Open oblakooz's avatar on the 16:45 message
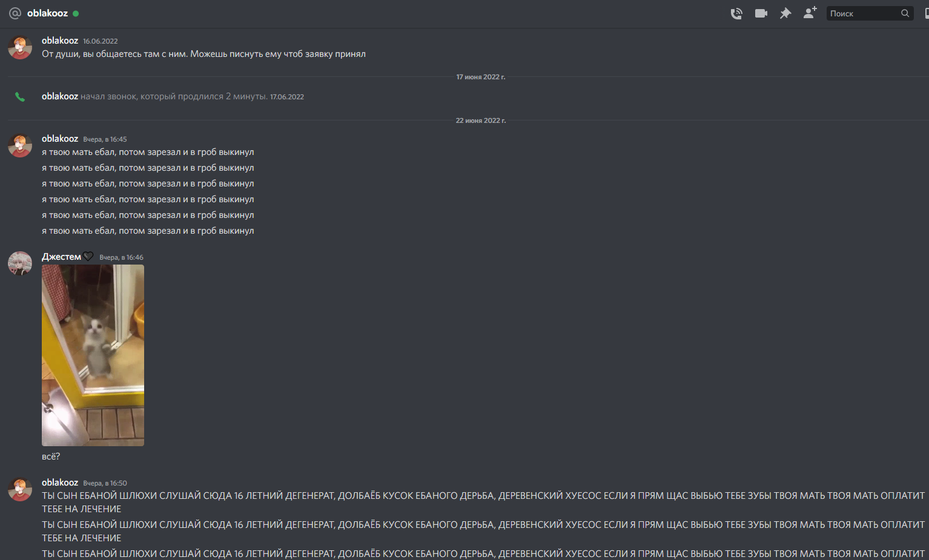 click(20, 145)
